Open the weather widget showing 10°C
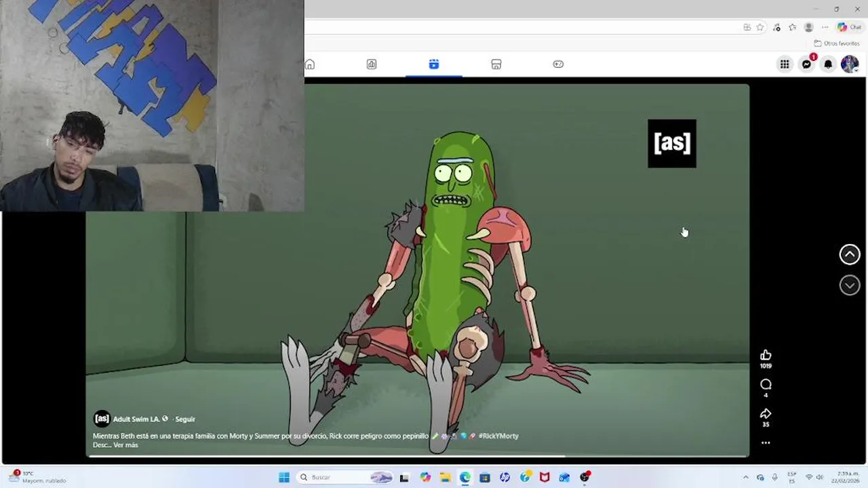 click(37, 477)
